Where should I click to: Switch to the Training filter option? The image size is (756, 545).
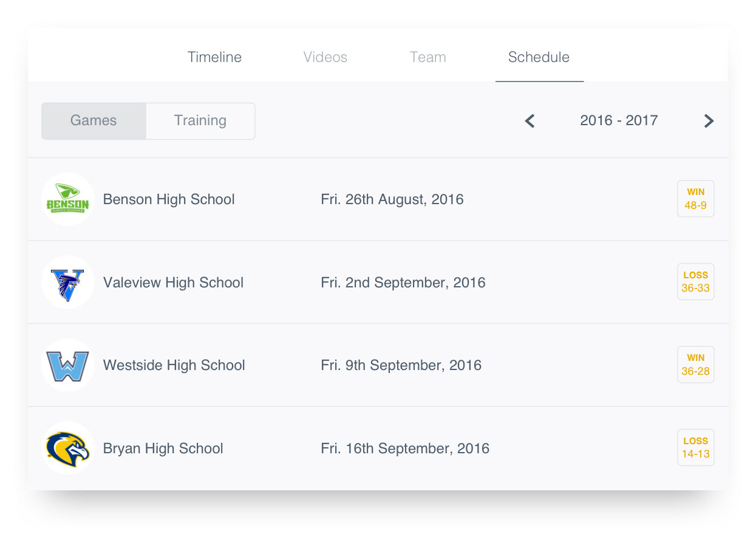(200, 121)
